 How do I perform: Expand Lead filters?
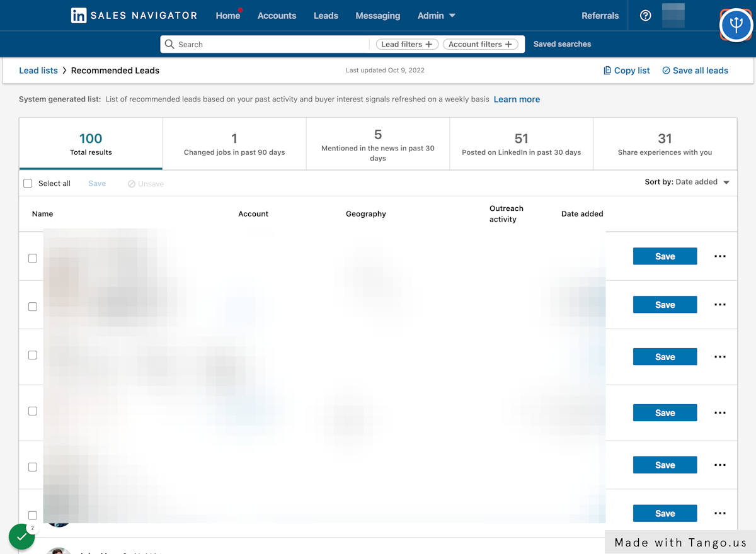[x=407, y=44]
